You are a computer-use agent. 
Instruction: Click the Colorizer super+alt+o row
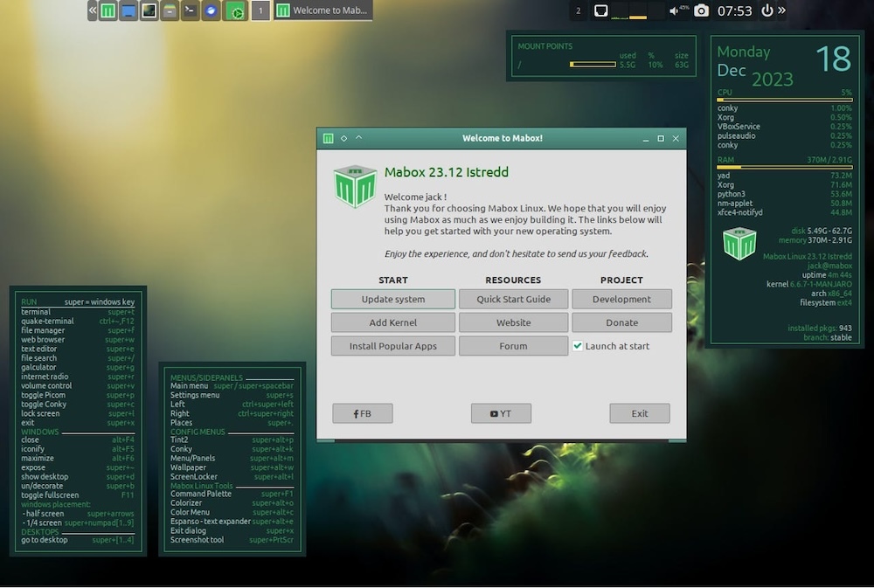232,502
